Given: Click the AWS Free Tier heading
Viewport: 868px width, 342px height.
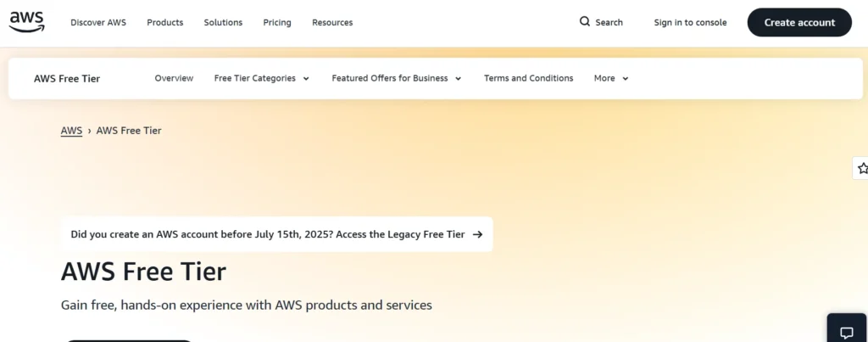Looking at the screenshot, I should 143,272.
